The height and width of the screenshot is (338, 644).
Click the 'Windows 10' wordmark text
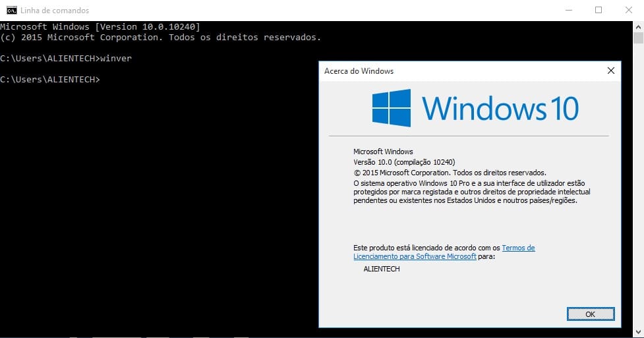point(500,109)
